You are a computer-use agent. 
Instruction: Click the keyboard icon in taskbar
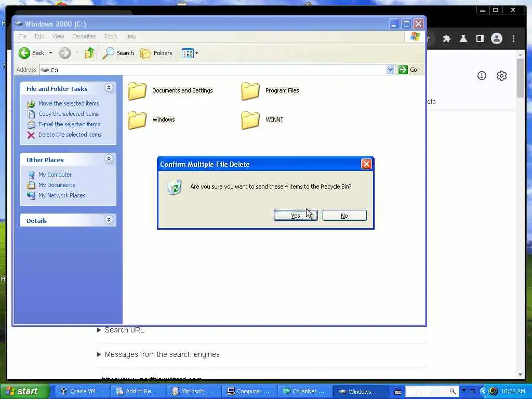pyautogui.click(x=397, y=392)
